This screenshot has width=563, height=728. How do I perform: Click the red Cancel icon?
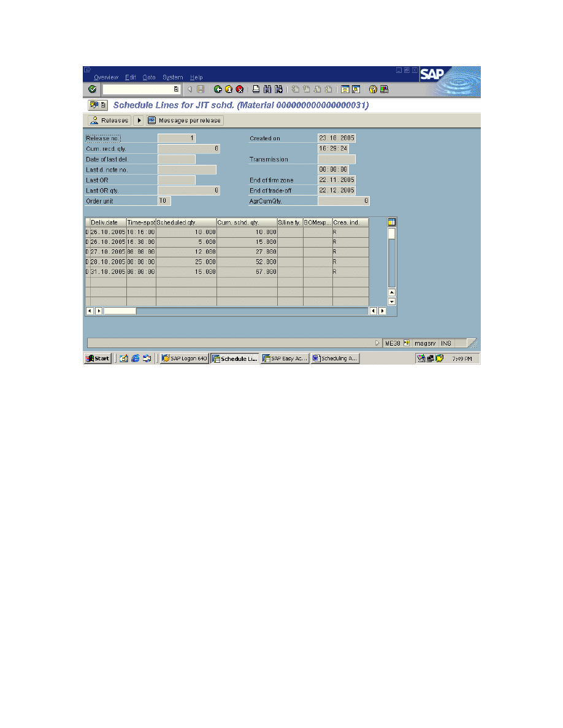coord(239,89)
